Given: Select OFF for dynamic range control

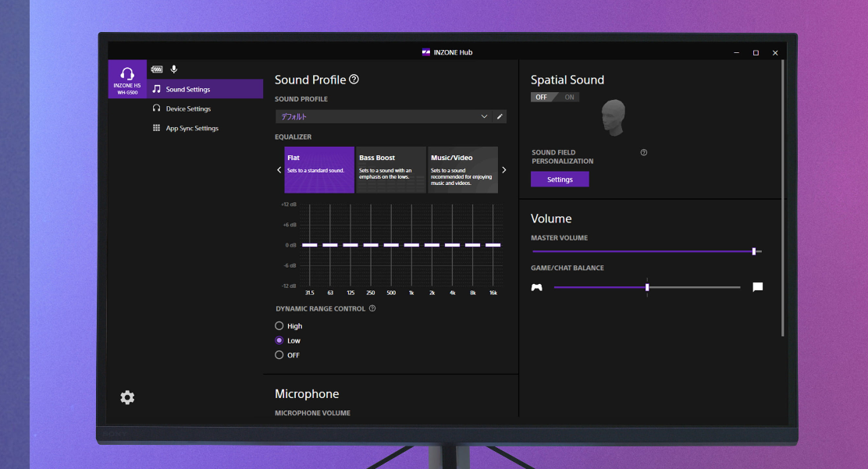Looking at the screenshot, I should [x=279, y=355].
